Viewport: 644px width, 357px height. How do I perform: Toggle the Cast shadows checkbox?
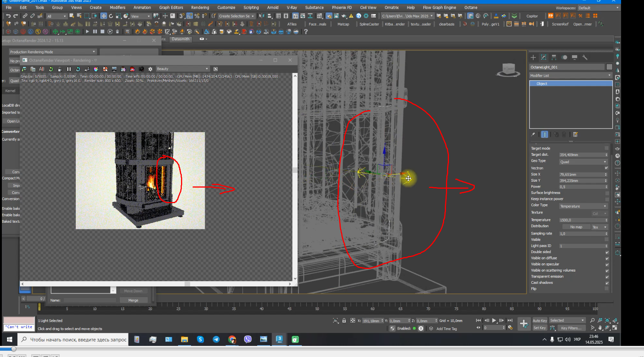click(607, 283)
